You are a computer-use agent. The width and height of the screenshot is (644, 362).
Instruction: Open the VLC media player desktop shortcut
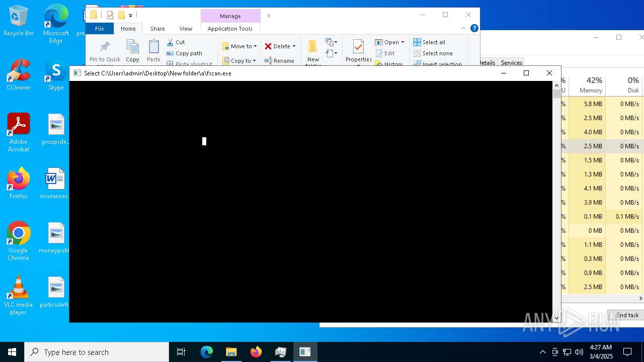point(19,295)
